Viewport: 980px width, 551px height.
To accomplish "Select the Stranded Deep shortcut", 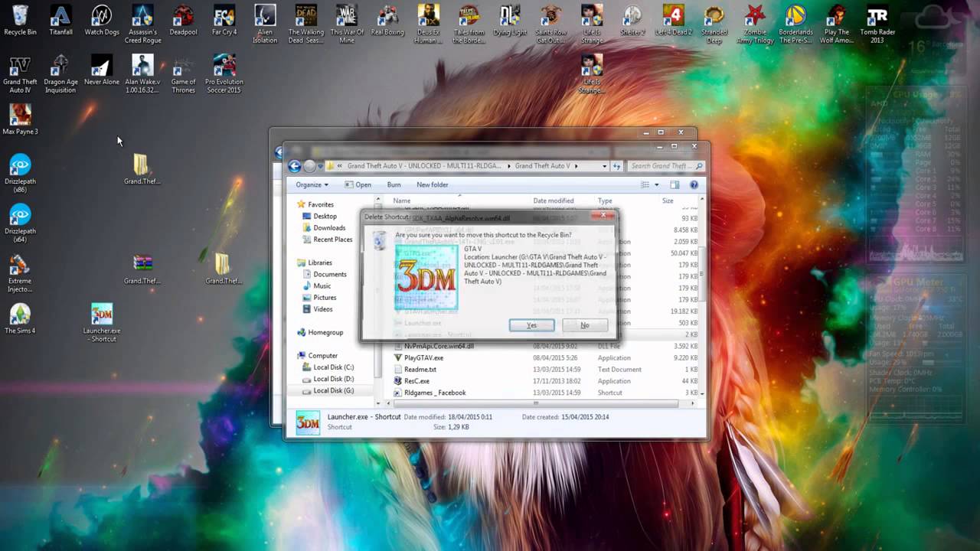I will (714, 24).
